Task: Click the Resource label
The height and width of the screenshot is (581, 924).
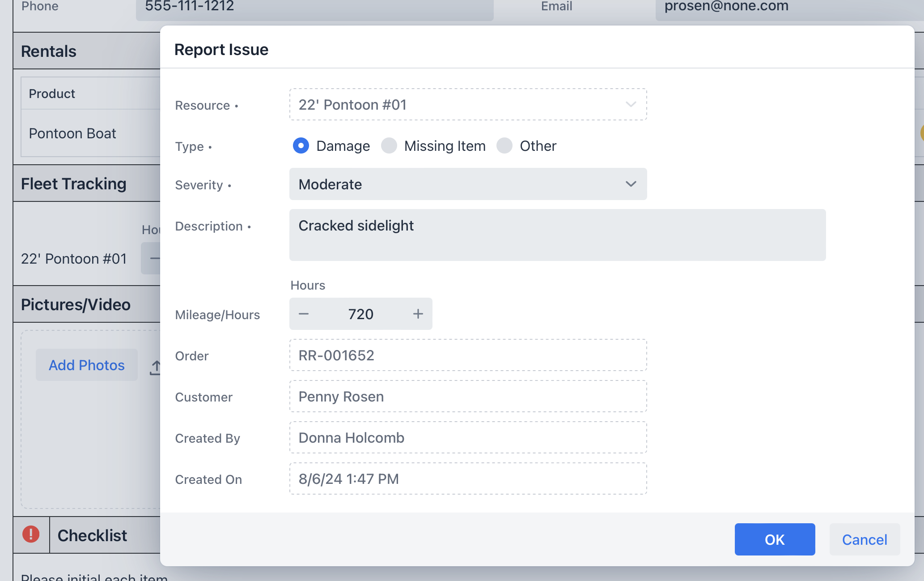Action: click(202, 105)
